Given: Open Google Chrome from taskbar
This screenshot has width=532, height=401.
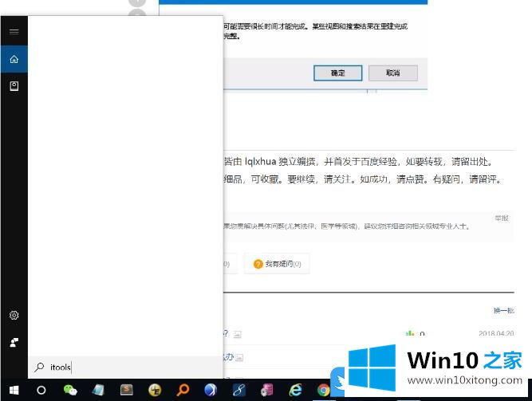Looking at the screenshot, I should coord(323,390).
